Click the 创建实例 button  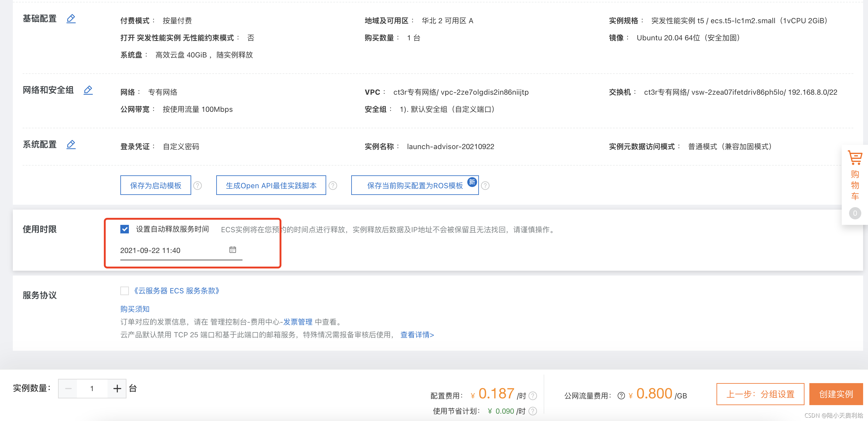836,394
